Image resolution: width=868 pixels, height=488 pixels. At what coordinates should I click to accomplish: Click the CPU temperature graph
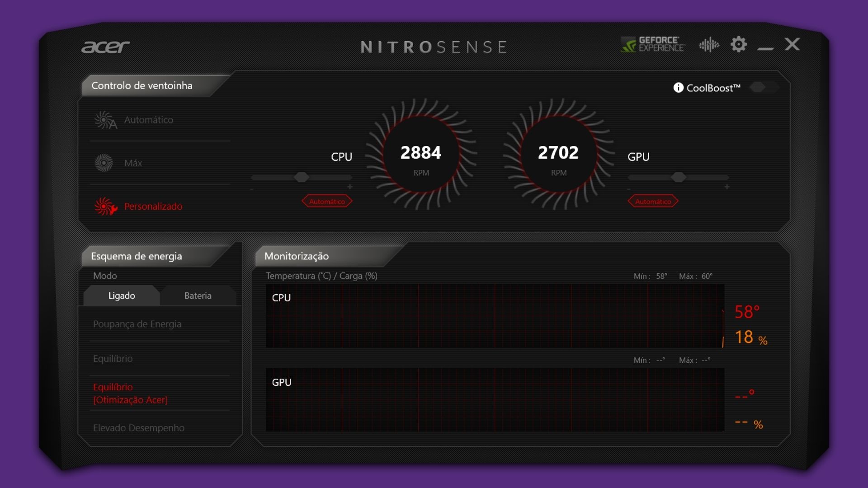495,316
